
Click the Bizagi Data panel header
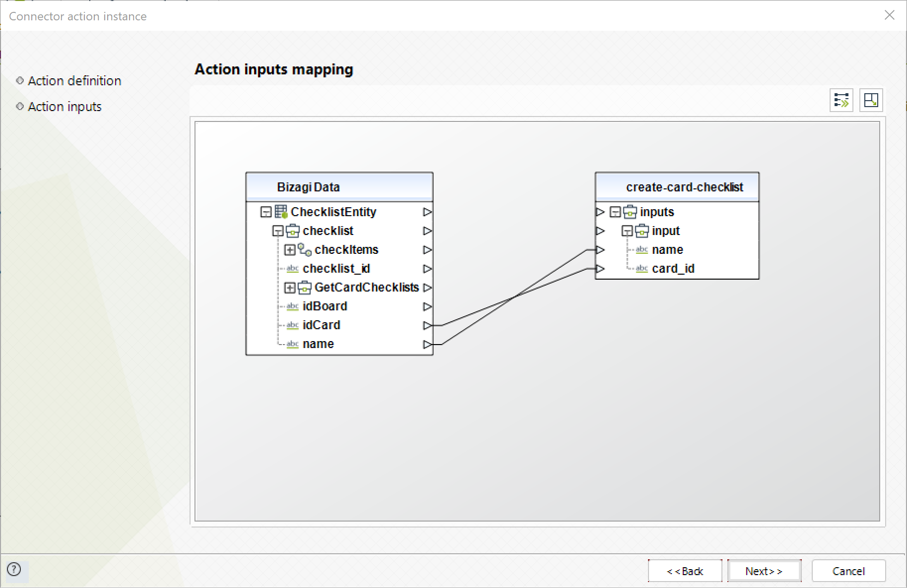point(339,187)
